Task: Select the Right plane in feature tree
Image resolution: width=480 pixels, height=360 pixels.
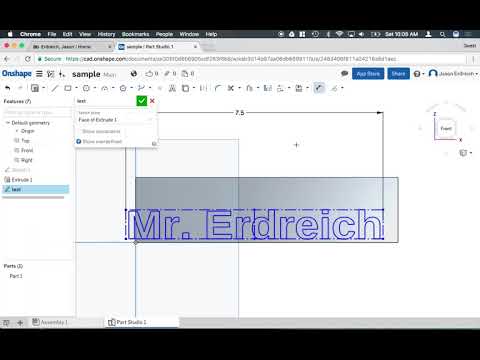Action: point(27,160)
